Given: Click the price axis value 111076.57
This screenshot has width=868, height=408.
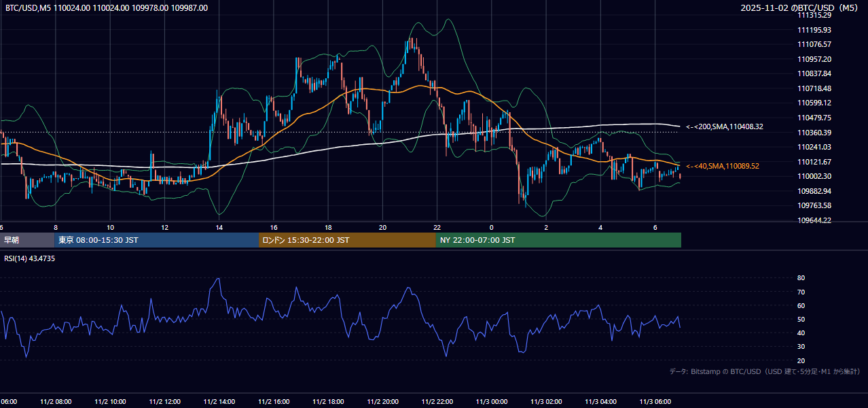Looking at the screenshot, I should [814, 44].
